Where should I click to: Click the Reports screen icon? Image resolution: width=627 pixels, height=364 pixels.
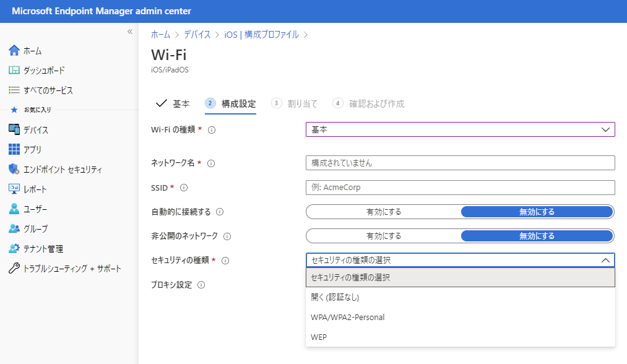pos(14,189)
